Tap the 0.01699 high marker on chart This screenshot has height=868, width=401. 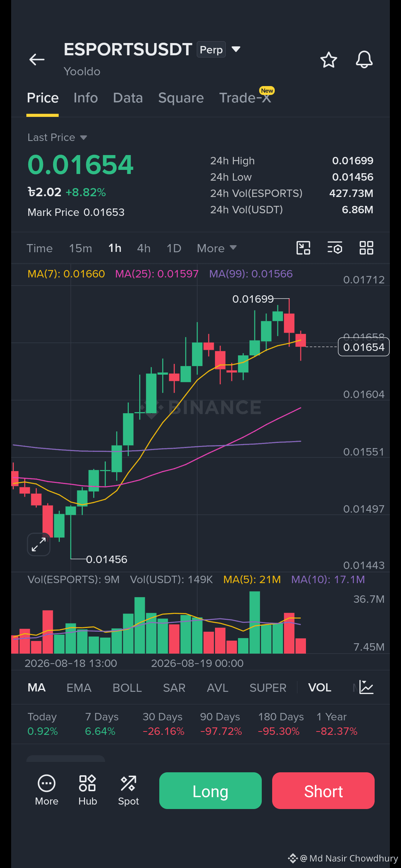[x=253, y=299]
